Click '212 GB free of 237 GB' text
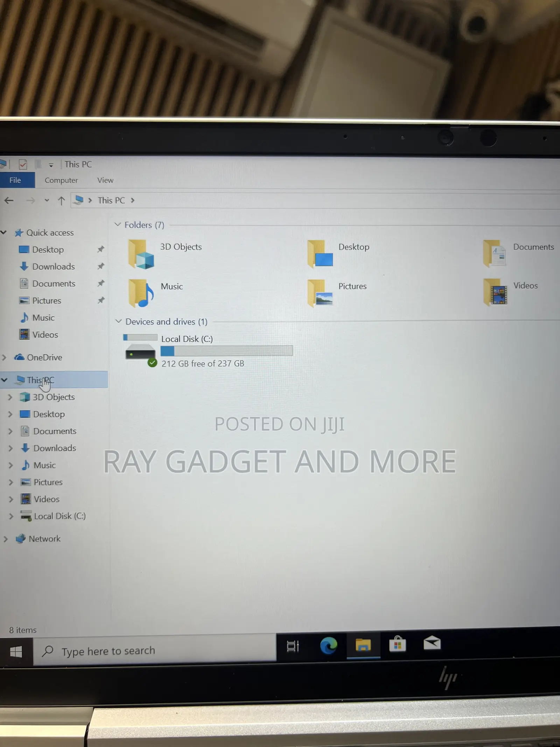 [x=203, y=364]
